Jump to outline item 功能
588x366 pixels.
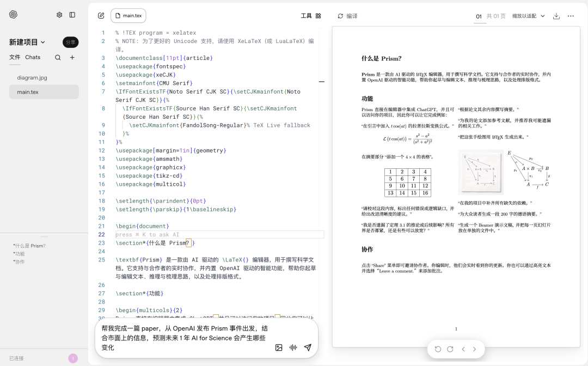[x=19, y=254]
